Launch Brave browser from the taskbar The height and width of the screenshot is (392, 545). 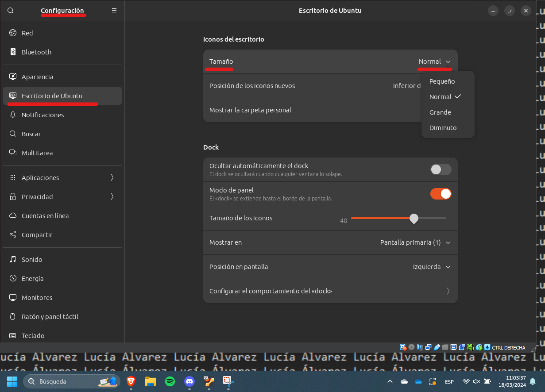pos(131,381)
